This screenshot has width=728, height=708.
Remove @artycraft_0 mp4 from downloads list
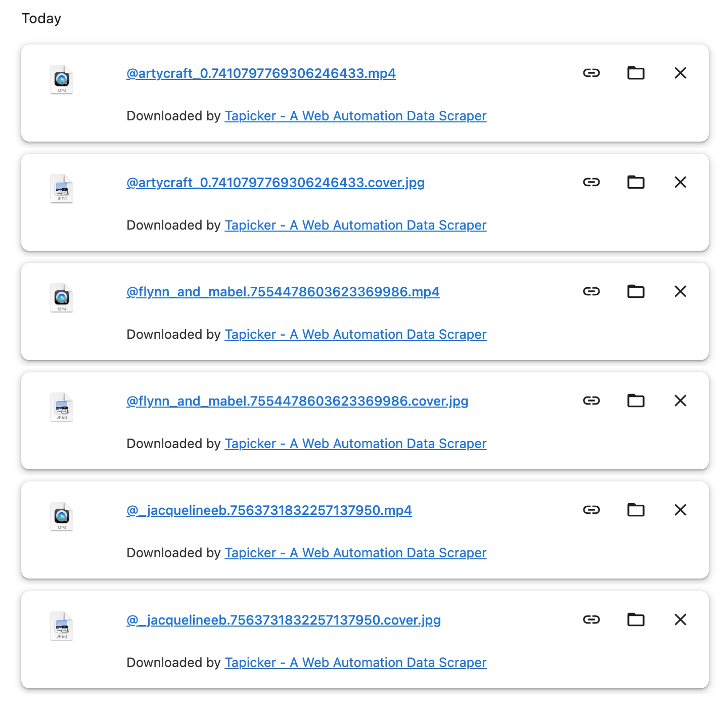point(680,73)
